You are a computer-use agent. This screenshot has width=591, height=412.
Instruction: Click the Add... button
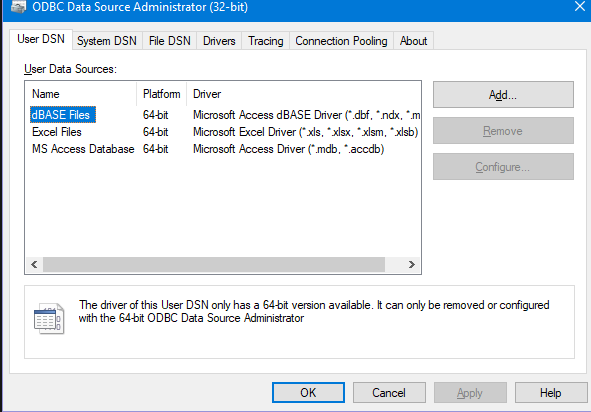pyautogui.click(x=503, y=95)
